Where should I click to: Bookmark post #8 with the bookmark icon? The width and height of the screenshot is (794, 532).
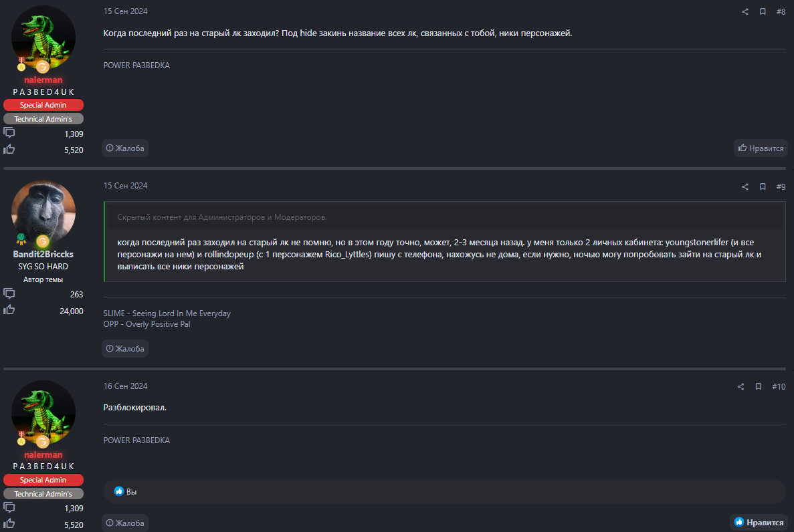[x=763, y=12]
